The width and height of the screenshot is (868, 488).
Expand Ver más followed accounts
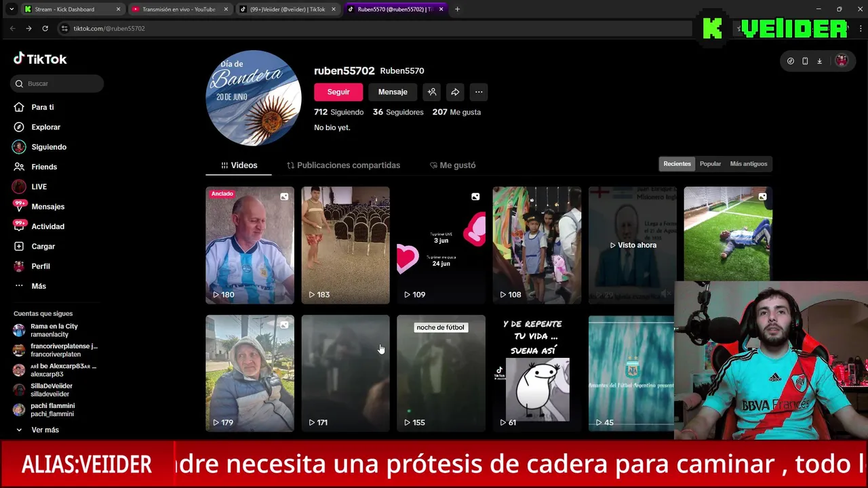[x=45, y=430]
